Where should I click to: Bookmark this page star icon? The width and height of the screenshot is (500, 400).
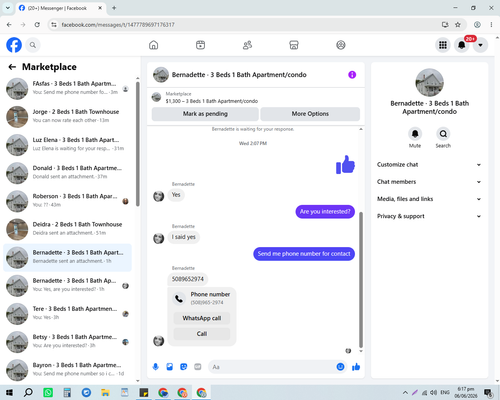458,25
